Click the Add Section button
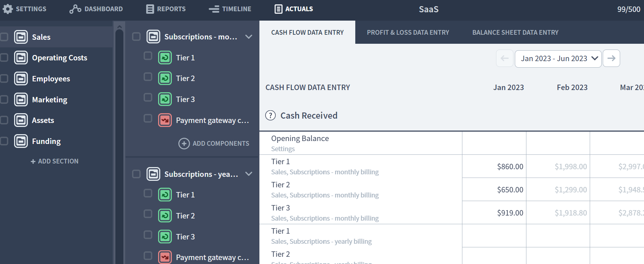The image size is (644, 264). click(54, 161)
